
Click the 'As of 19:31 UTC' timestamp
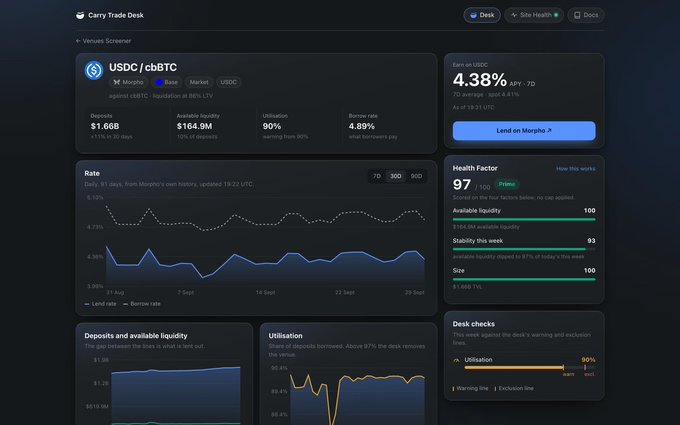[x=473, y=108]
